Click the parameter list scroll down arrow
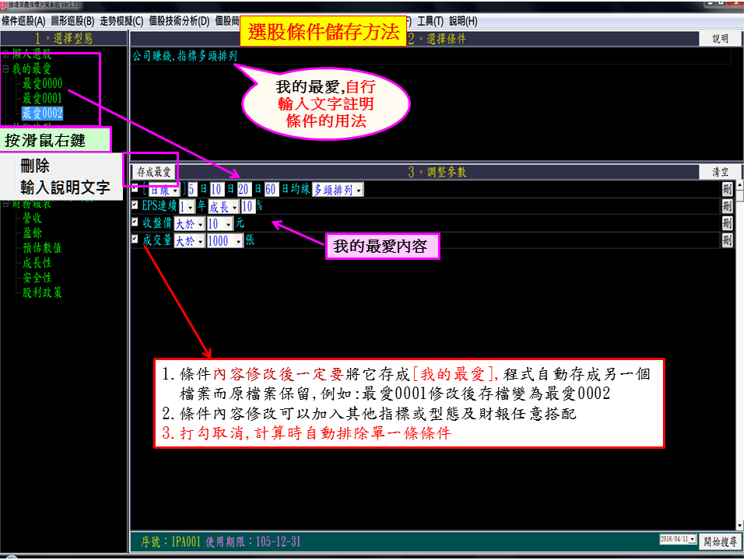The width and height of the screenshot is (747, 560). click(x=740, y=526)
